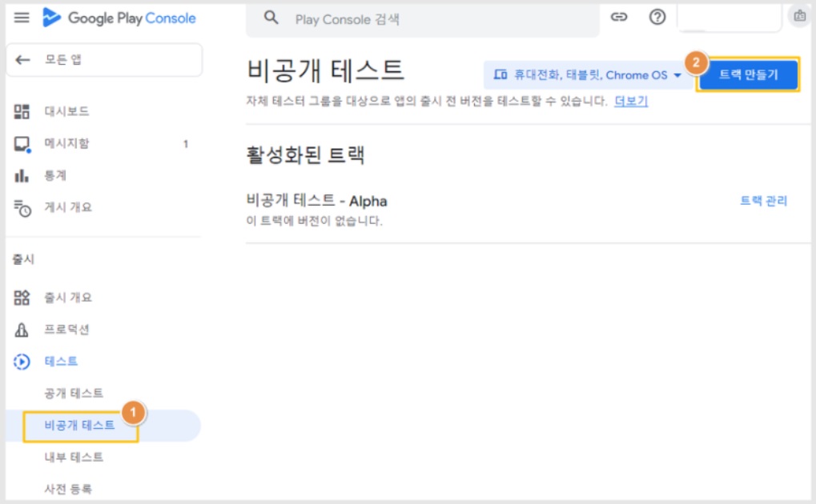
Task: Click the 게시 개요 clock icon
Action: (22, 208)
